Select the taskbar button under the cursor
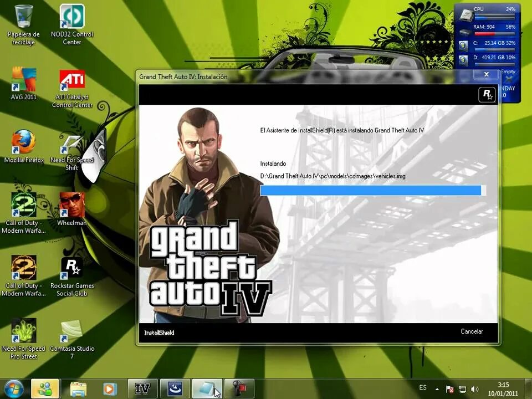This screenshot has height=399, width=532. 207,389
